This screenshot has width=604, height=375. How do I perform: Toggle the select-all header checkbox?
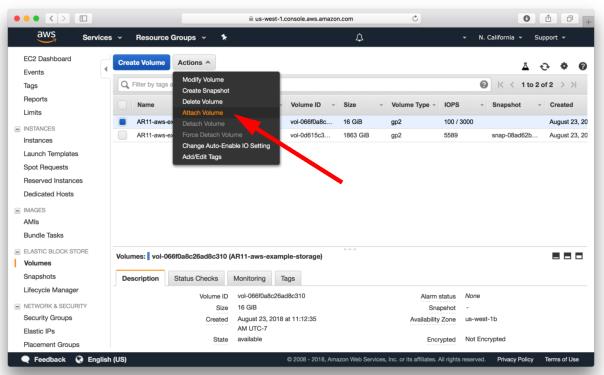click(122, 105)
